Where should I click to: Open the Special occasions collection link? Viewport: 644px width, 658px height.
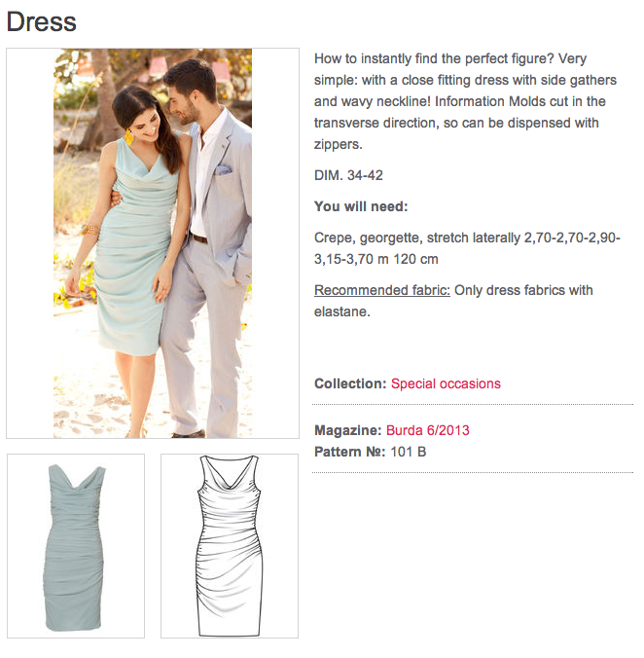[x=446, y=384]
